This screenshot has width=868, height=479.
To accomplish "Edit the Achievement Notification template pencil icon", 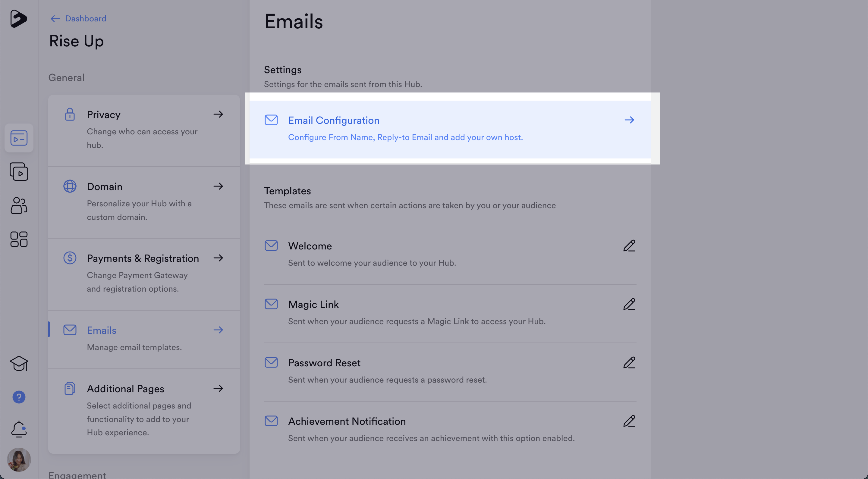I will [x=629, y=421].
